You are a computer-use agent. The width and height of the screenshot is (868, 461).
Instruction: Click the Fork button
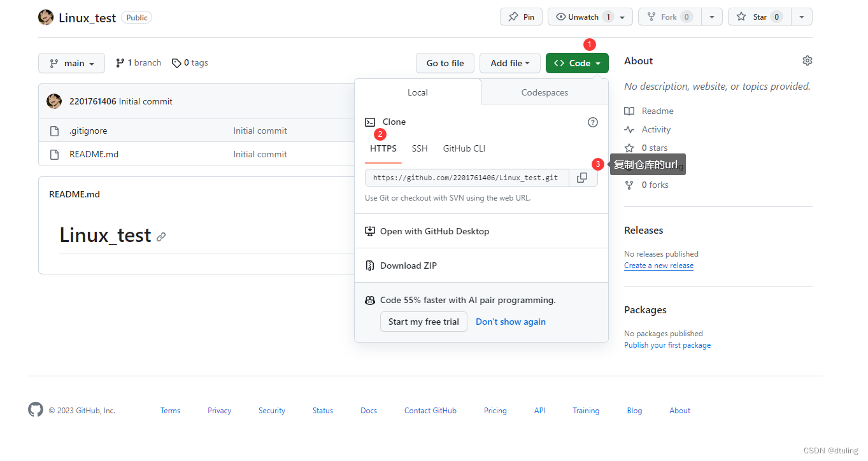point(669,17)
